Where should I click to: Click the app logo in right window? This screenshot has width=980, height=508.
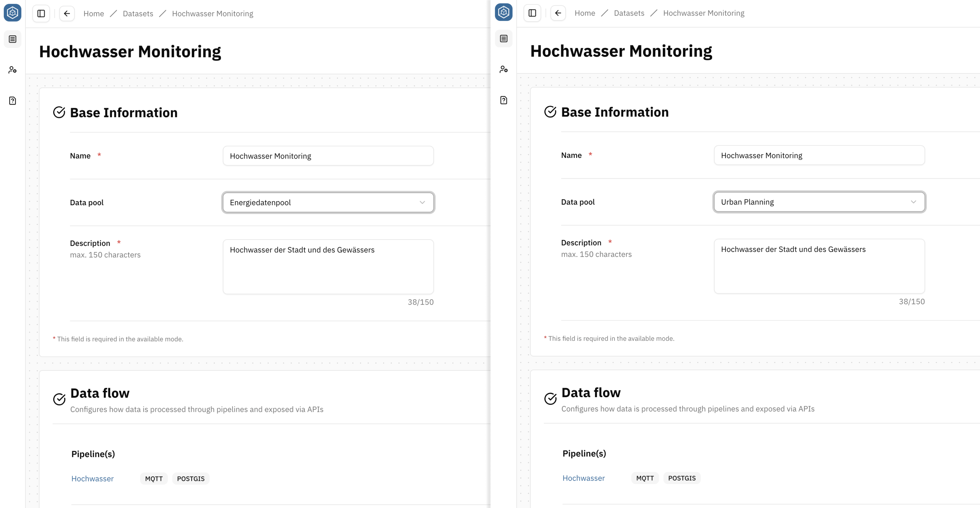pos(504,12)
